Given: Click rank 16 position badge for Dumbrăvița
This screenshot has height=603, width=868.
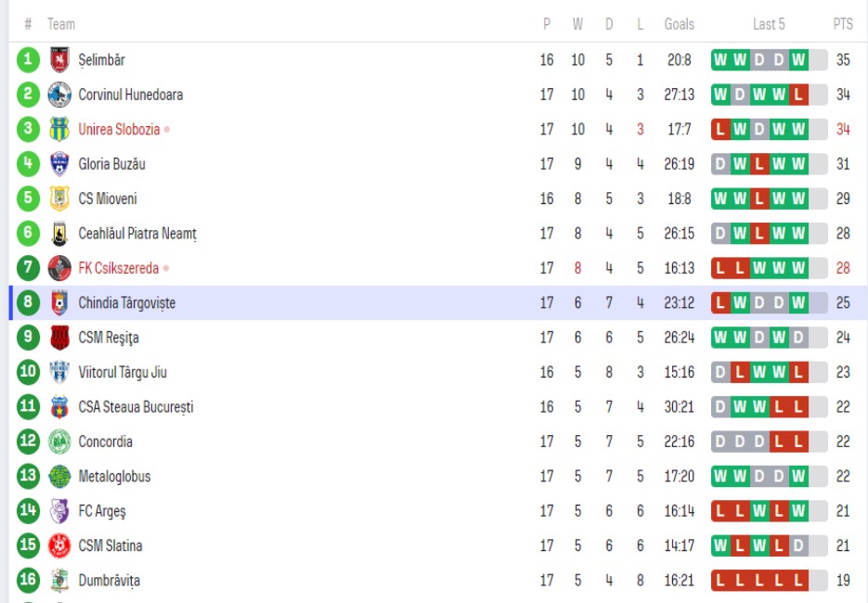Looking at the screenshot, I should [29, 581].
